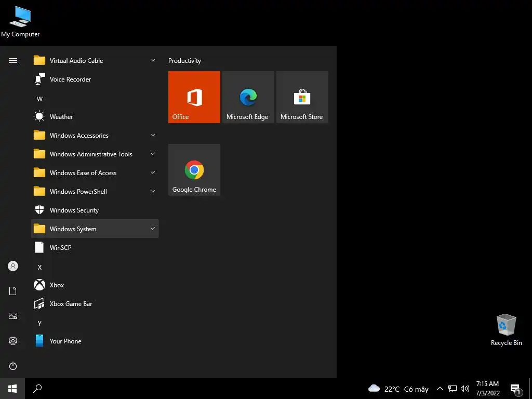
Task: Expand Windows PowerShell folder
Action: click(95, 191)
